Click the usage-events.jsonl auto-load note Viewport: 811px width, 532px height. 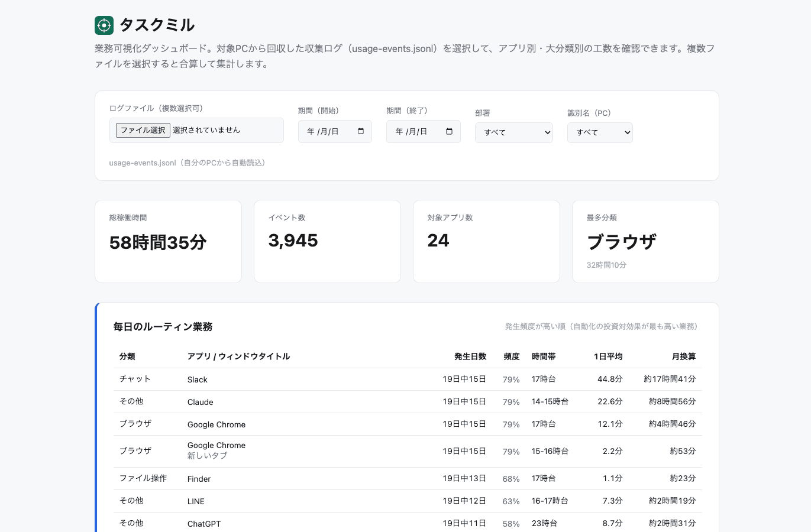coord(188,163)
